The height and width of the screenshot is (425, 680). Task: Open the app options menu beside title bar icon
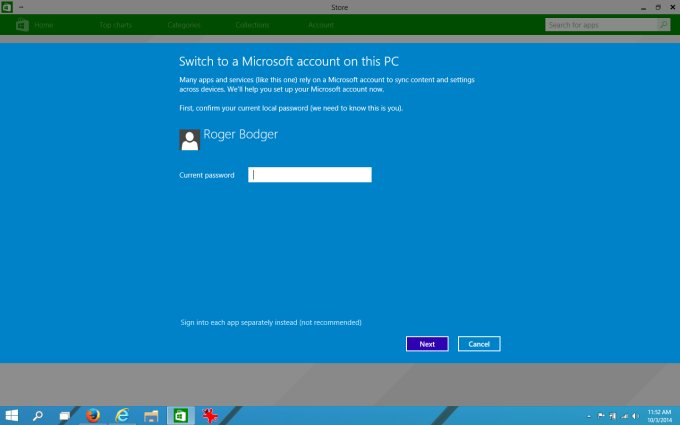pyautogui.click(x=21, y=7)
